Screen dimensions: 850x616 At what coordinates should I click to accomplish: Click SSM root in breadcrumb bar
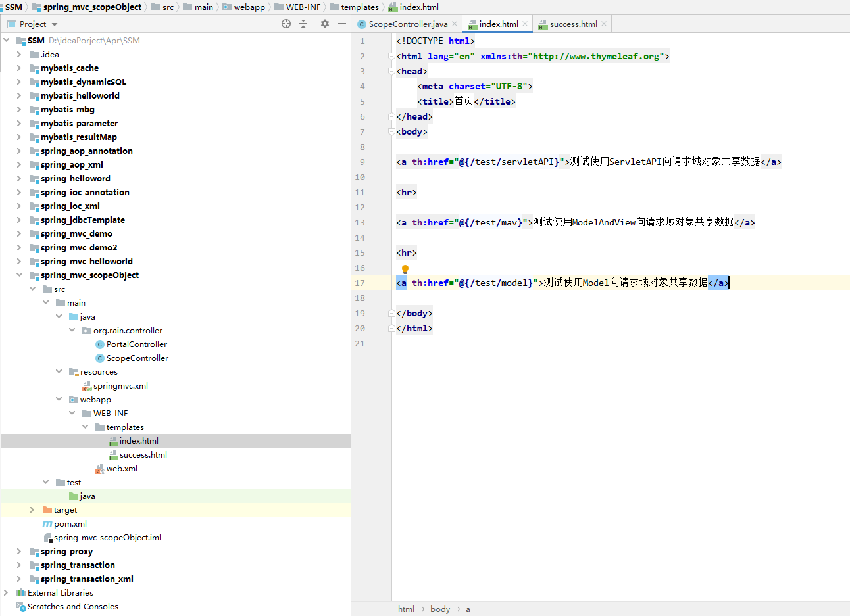click(14, 7)
